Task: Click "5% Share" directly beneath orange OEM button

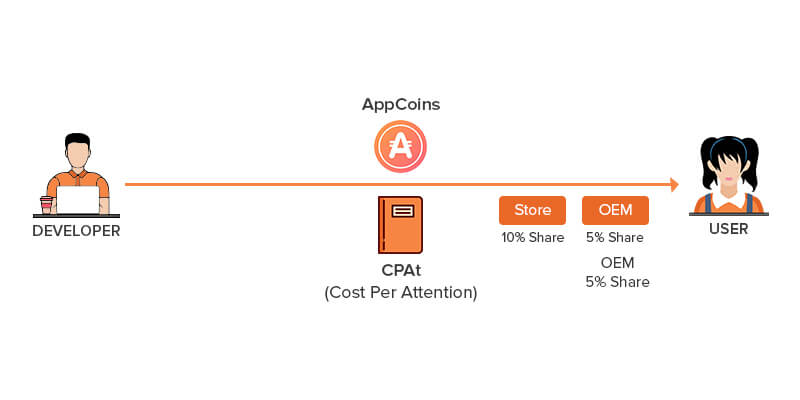Action: pyautogui.click(x=615, y=238)
